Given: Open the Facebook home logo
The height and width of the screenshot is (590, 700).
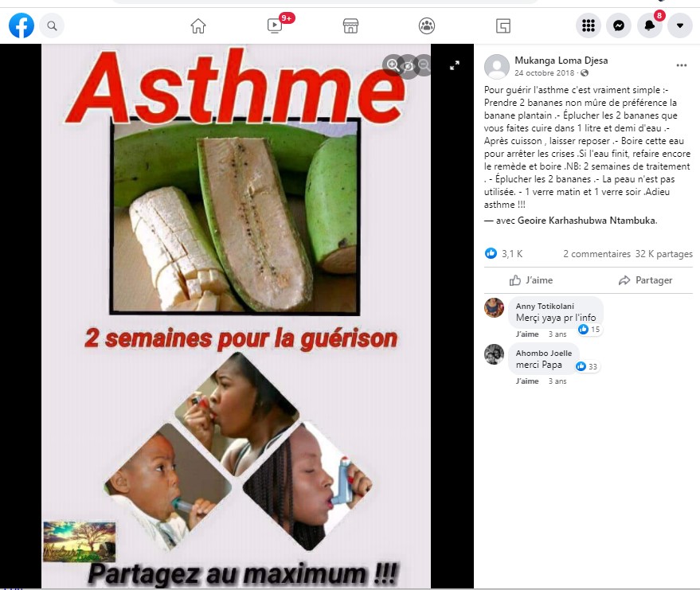Looking at the screenshot, I should tap(22, 25).
